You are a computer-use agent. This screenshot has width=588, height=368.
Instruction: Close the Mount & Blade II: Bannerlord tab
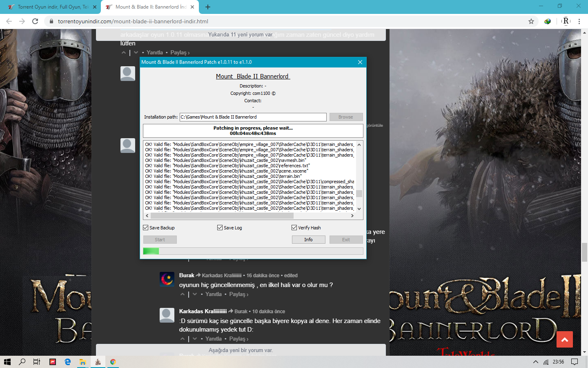[x=192, y=7]
